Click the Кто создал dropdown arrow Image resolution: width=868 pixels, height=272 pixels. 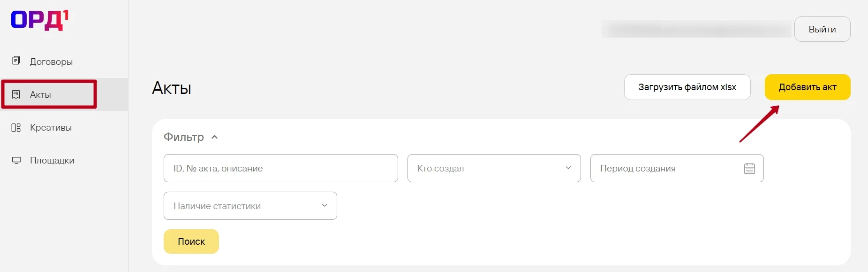click(568, 168)
